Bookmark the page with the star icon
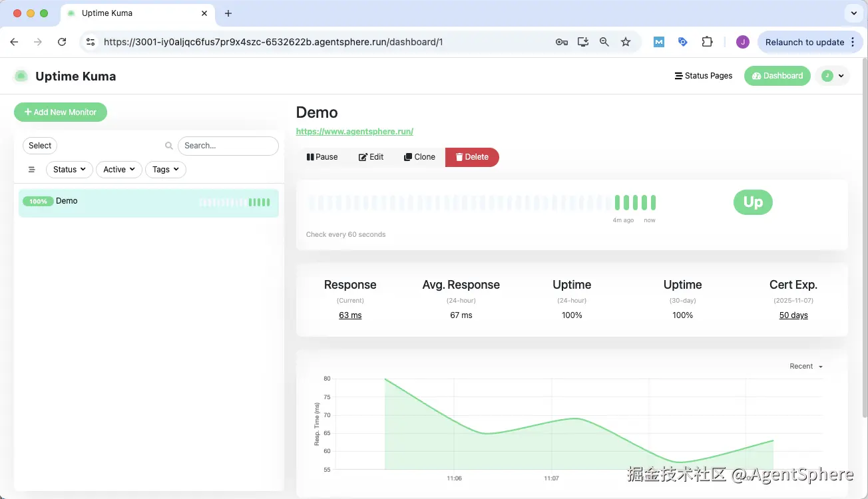 625,41
